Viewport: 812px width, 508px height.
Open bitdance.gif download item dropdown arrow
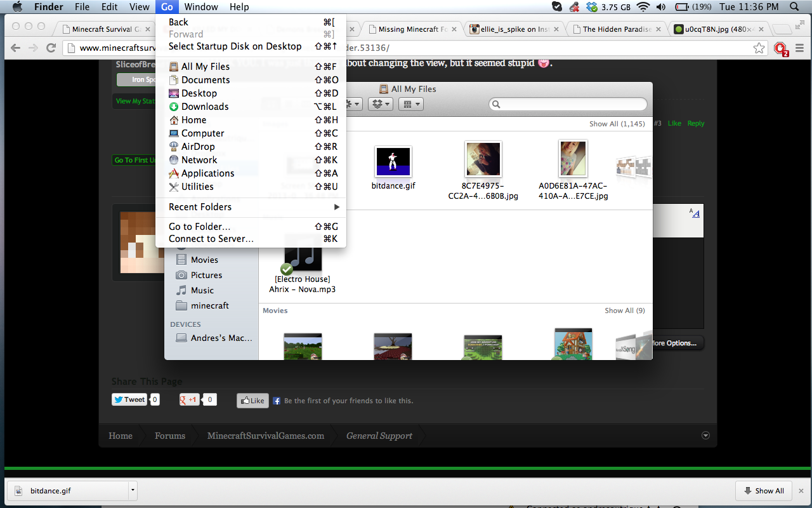132,490
